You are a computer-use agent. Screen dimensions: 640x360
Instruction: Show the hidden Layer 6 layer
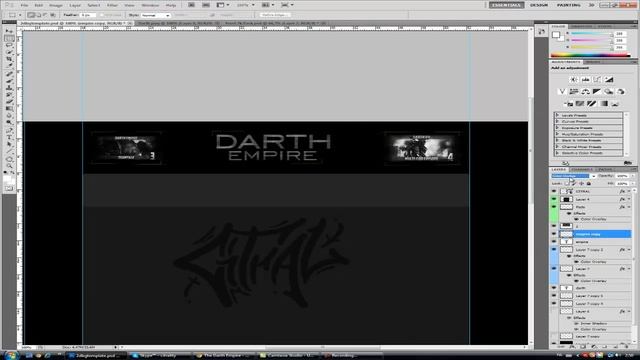(554, 311)
